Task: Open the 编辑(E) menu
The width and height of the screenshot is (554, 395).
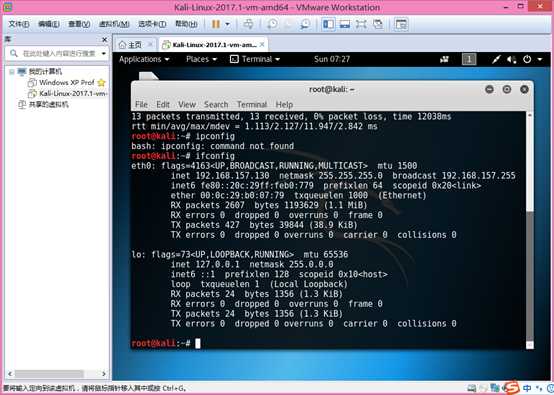Action: [49, 24]
